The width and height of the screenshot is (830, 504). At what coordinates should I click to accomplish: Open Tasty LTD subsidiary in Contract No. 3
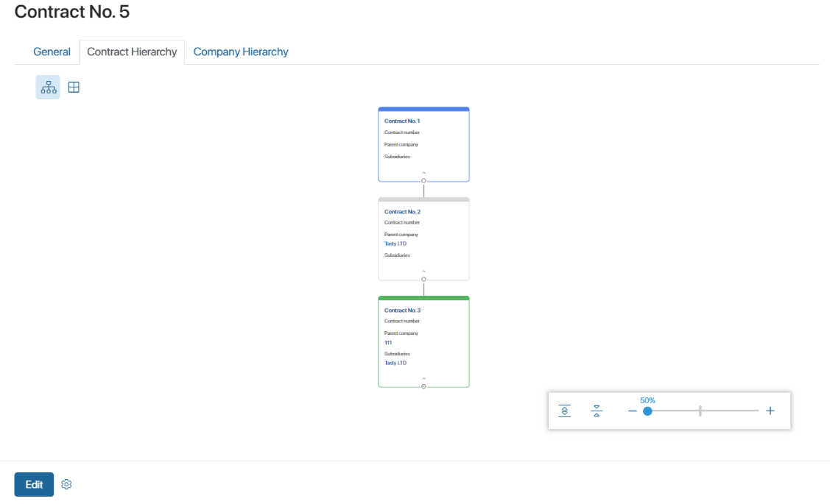pos(395,363)
